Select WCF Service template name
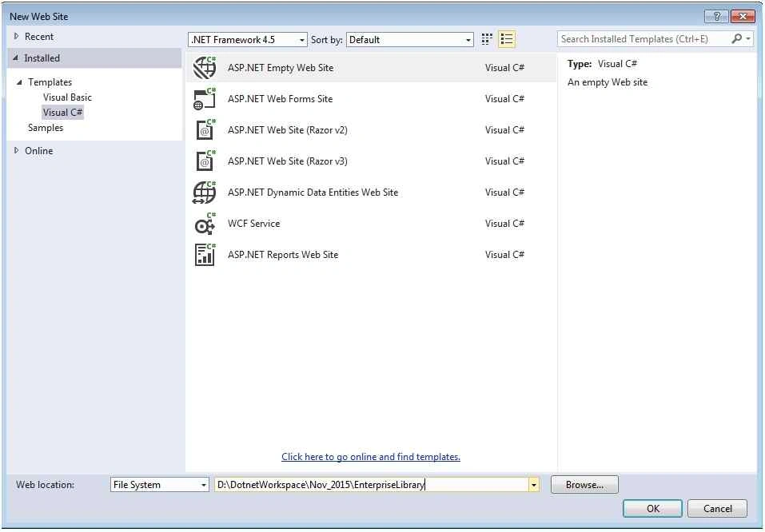The height and width of the screenshot is (532, 765). (253, 224)
